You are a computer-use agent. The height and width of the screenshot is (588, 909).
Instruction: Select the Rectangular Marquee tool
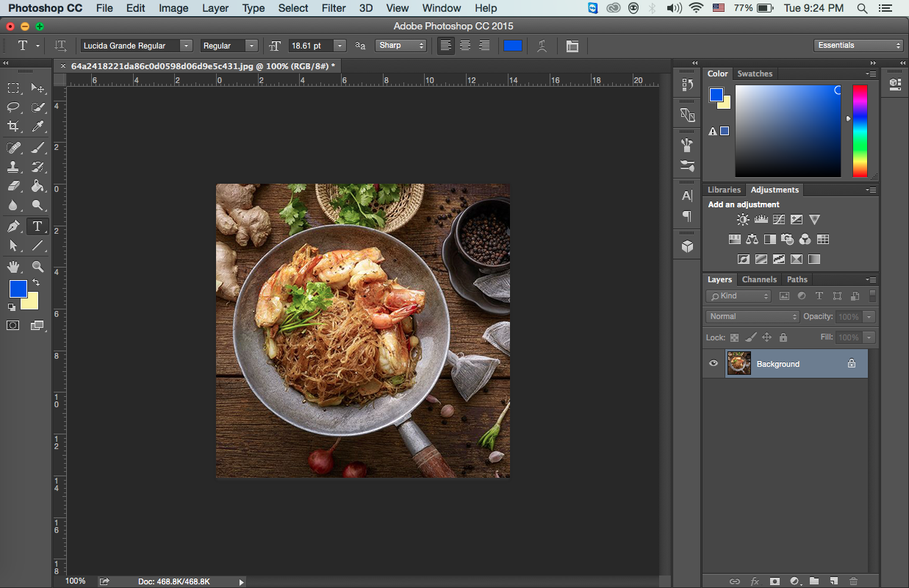pos(13,88)
